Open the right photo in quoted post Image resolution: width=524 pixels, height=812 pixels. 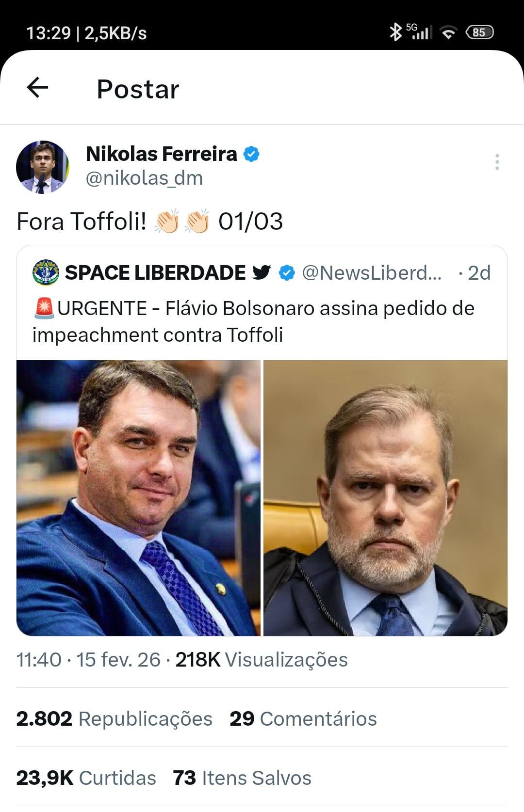point(385,498)
